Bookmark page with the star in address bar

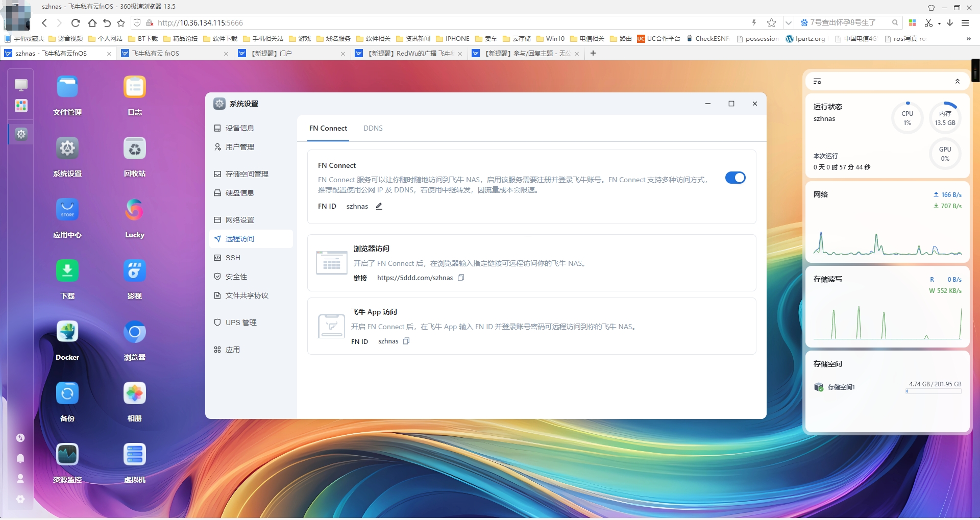click(771, 22)
